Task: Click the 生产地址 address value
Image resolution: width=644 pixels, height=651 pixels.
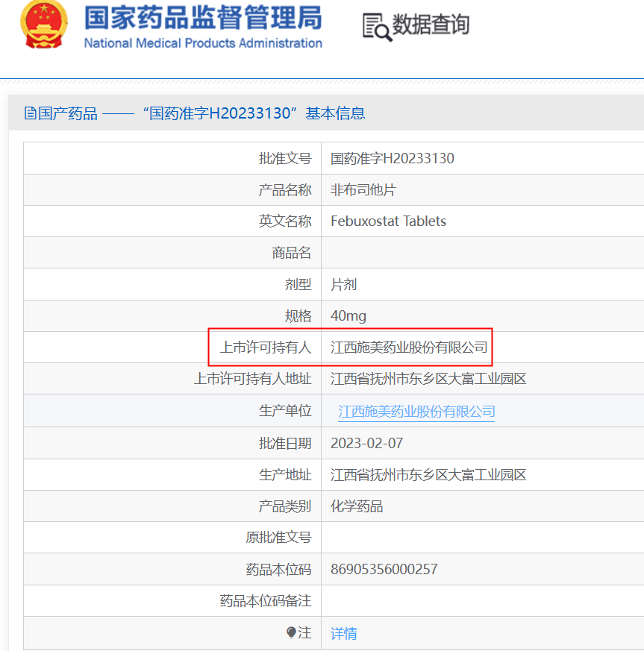Action: point(428,475)
